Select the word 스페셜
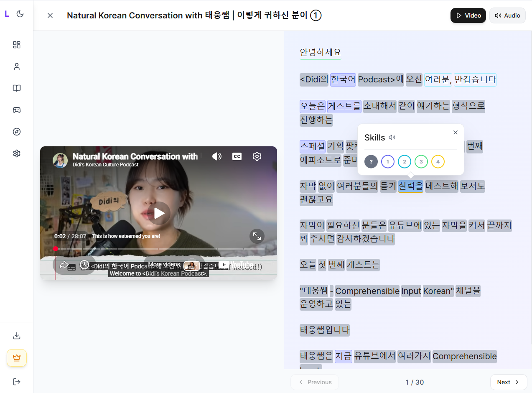532x393 pixels. tap(313, 146)
